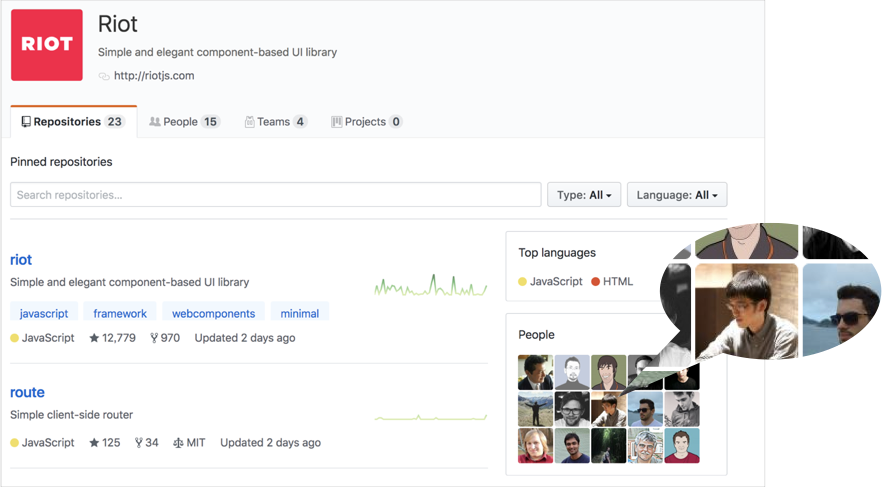Click second avatar in People middle row
Viewport: 882px width, 487px height.
[572, 409]
